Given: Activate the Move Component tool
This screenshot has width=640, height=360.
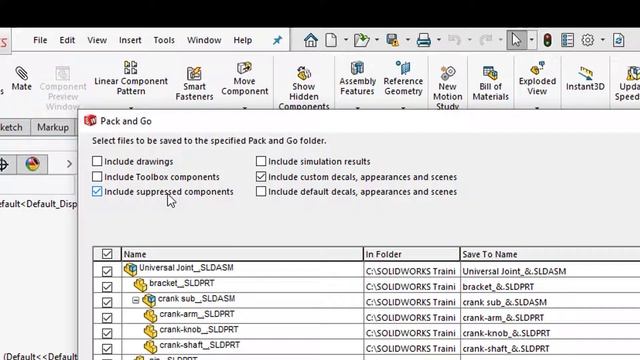Looking at the screenshot, I should (244, 78).
